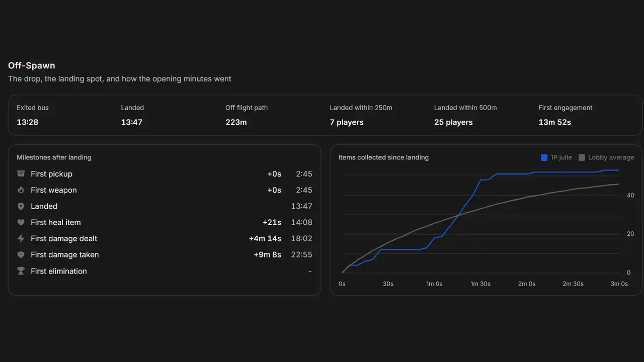The height and width of the screenshot is (362, 644).
Task: Click the Landed within 500m label
Action: coord(465,108)
